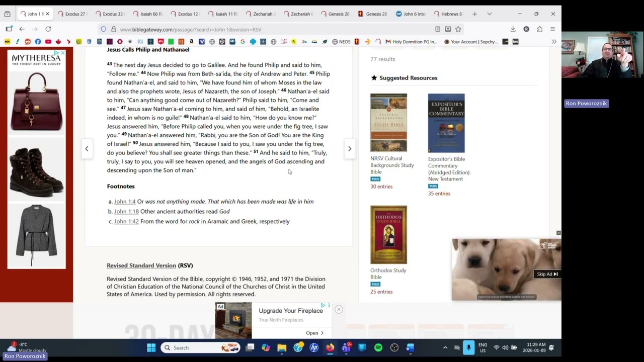Go to the next chapter arrow
The image size is (644, 362).
[x=350, y=149]
